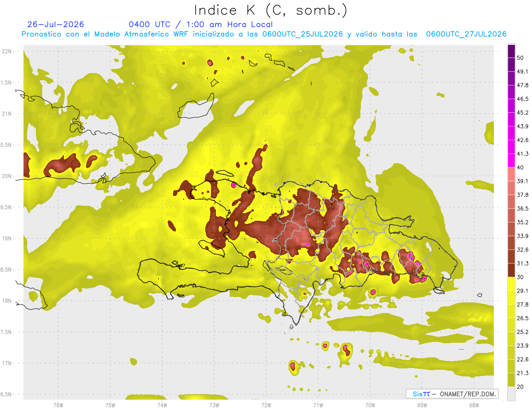
Task: Click the '32.6' colorbar value
Action: click(523, 250)
